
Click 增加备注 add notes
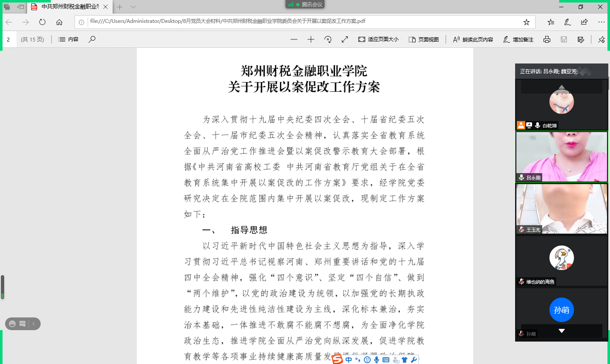(x=518, y=39)
